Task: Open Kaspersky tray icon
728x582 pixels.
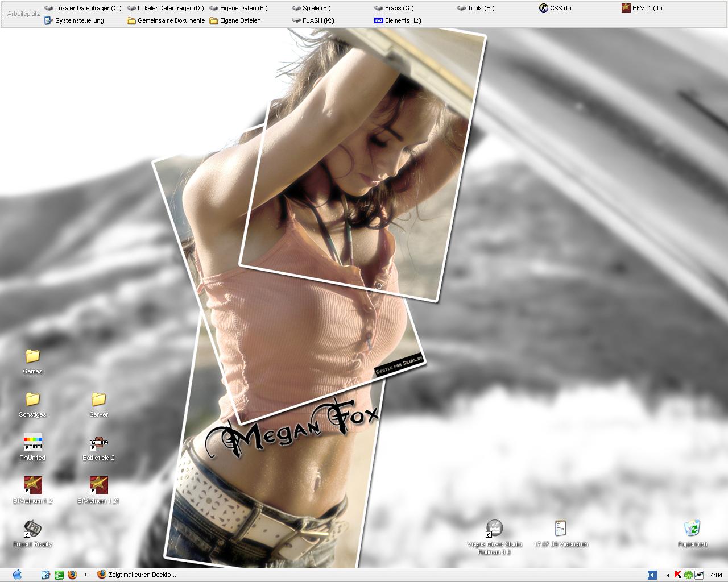Action: [x=678, y=575]
